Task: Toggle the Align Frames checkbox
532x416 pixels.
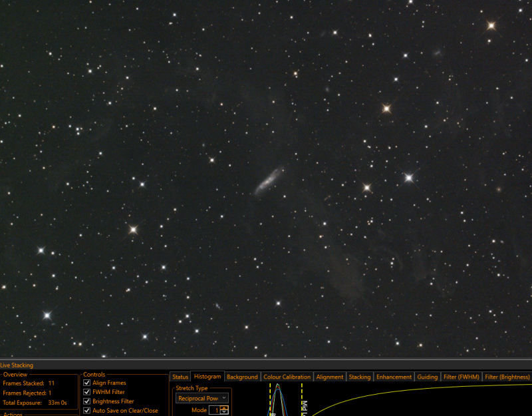Action: [87, 383]
